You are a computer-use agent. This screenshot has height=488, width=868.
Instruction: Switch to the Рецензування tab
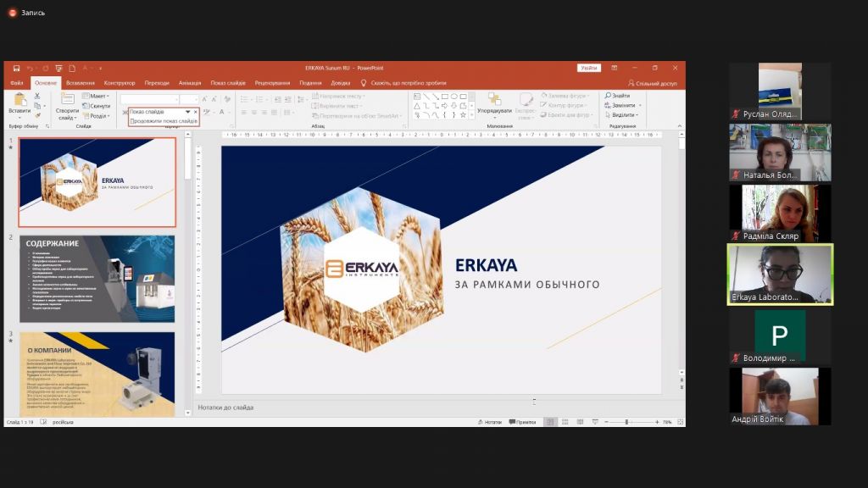tap(272, 83)
